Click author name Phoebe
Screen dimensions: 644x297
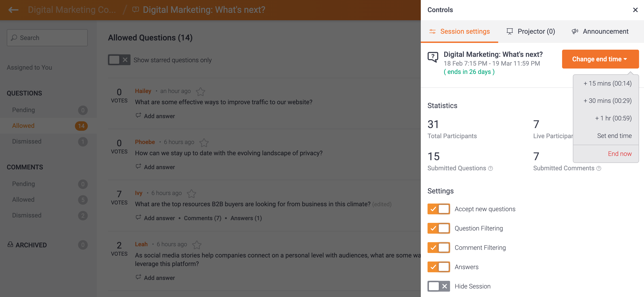(145, 142)
